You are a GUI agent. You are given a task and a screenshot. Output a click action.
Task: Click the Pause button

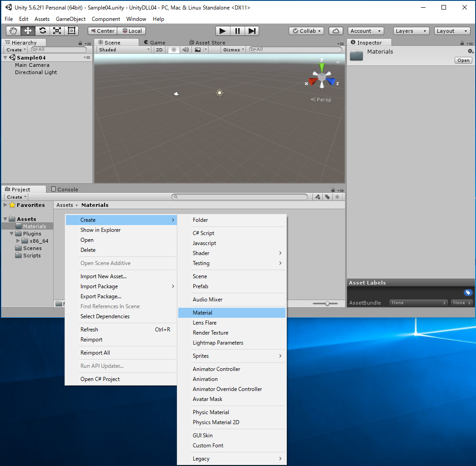[x=237, y=31]
